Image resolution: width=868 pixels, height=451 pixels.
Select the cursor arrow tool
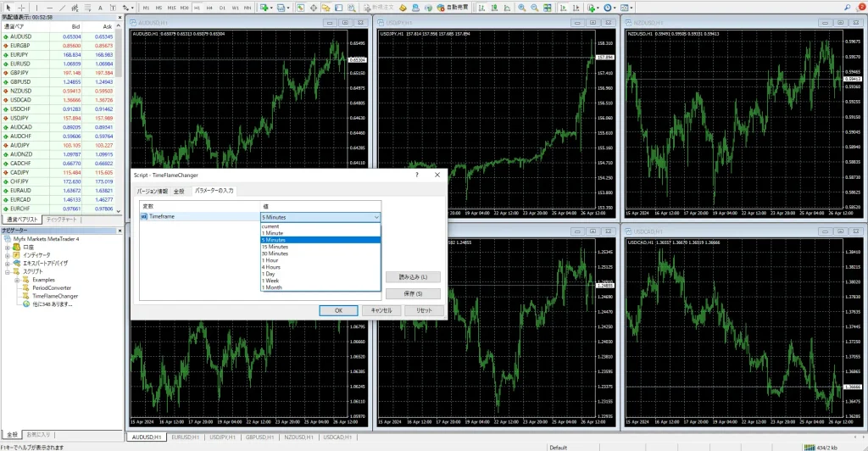(x=8, y=8)
